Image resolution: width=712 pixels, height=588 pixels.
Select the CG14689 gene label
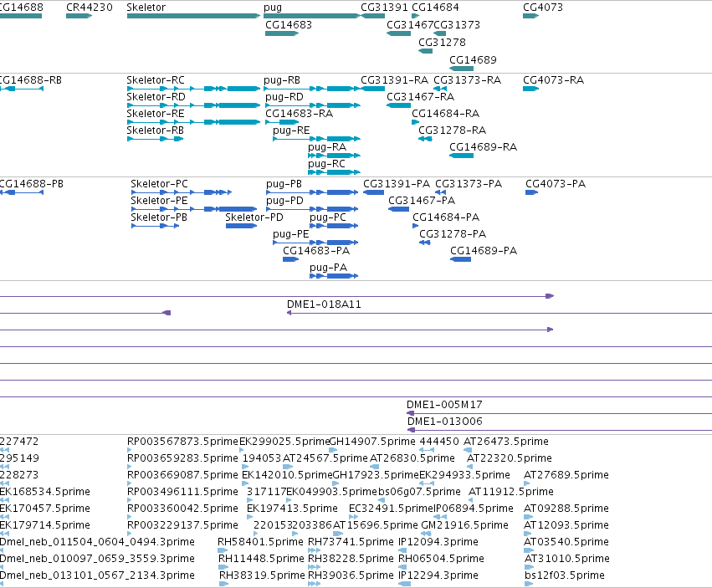tap(473, 60)
